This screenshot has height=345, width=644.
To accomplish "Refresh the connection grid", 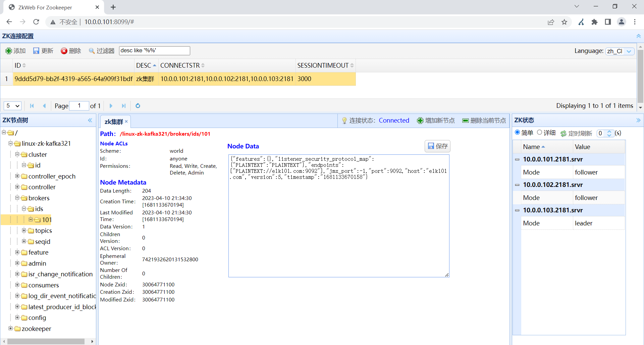I will point(138,106).
